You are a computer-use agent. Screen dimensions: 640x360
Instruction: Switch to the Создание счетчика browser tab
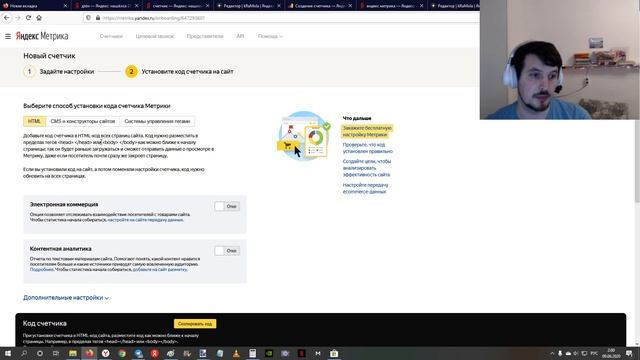(x=319, y=6)
